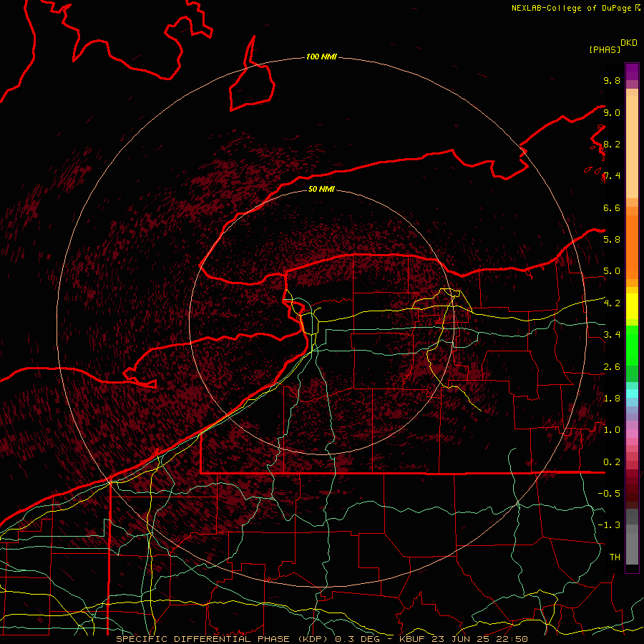Click the "DKD" label above the color scale

[x=629, y=43]
